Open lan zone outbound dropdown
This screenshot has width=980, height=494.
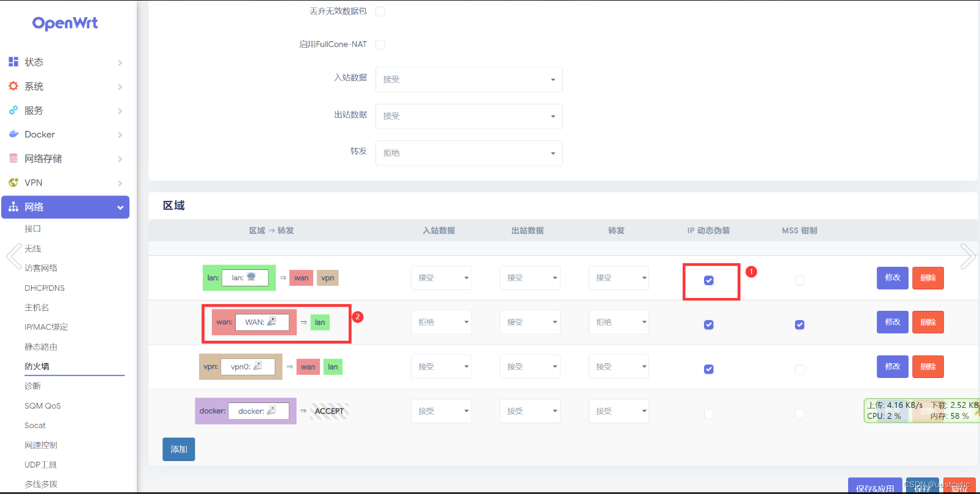click(530, 278)
